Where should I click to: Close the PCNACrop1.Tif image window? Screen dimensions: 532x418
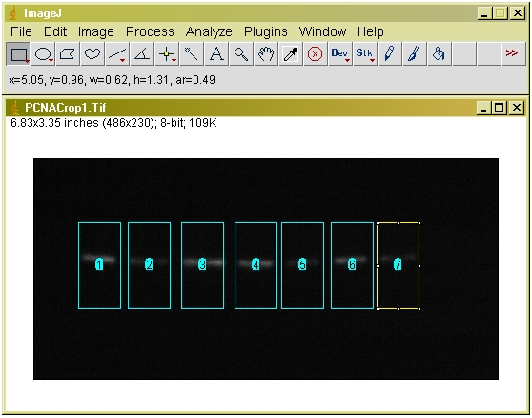click(517, 108)
